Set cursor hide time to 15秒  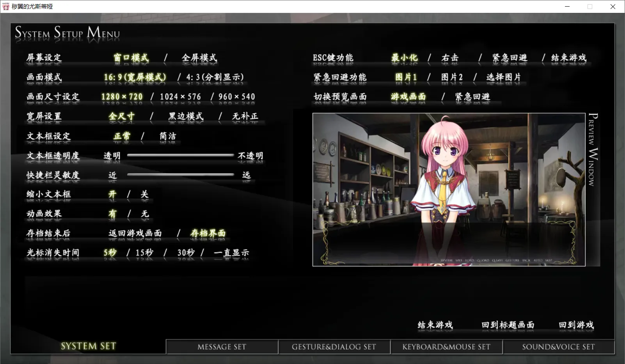click(x=144, y=253)
